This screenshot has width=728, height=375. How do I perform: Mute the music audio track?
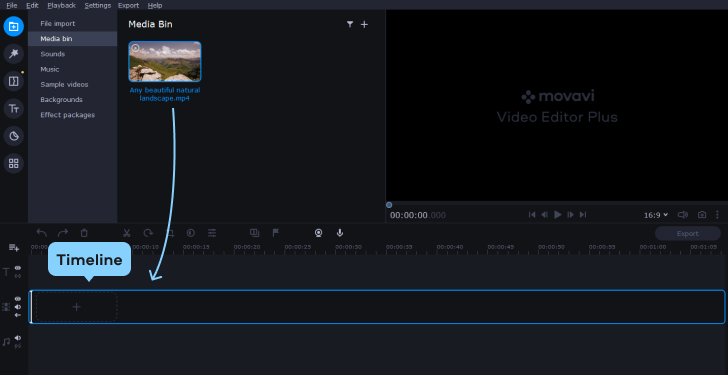click(x=18, y=338)
